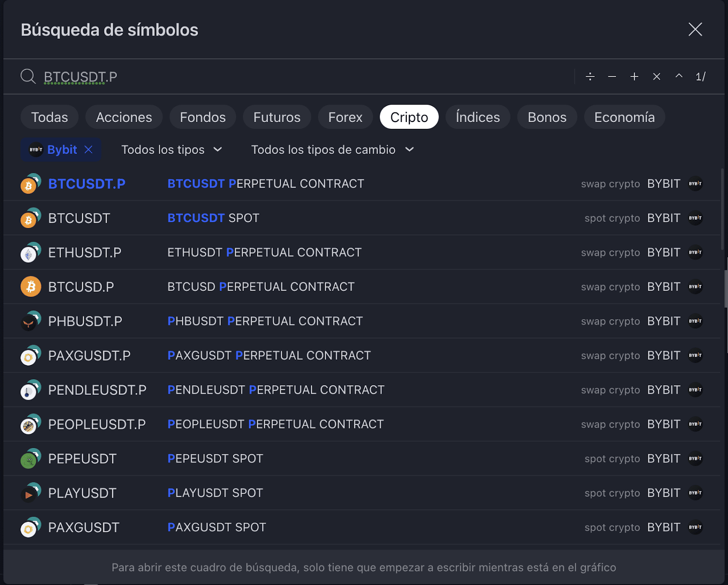Click Bybit logo in PENDLEUSDT.P row

click(x=695, y=390)
